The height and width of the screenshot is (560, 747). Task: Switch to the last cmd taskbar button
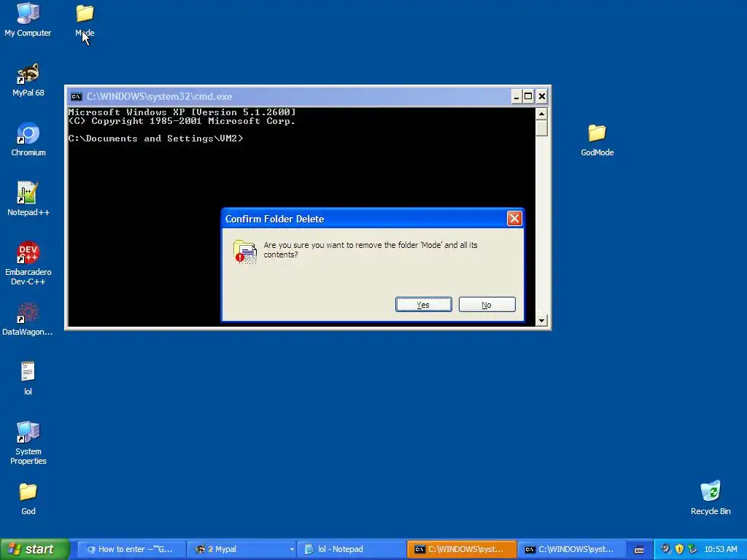(571, 549)
